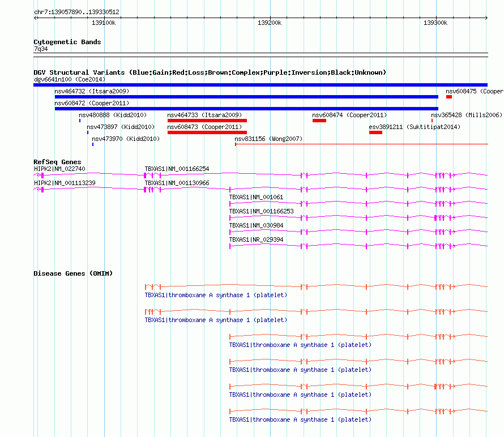Open first TBXAS1 thromboxane A synthase link
Viewport: 504px width, 437px height.
[216, 295]
